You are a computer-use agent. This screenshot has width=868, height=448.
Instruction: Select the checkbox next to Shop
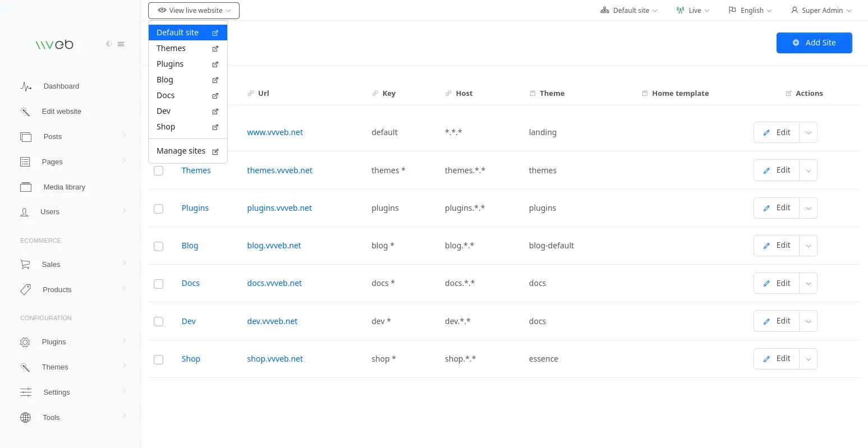coord(158,359)
